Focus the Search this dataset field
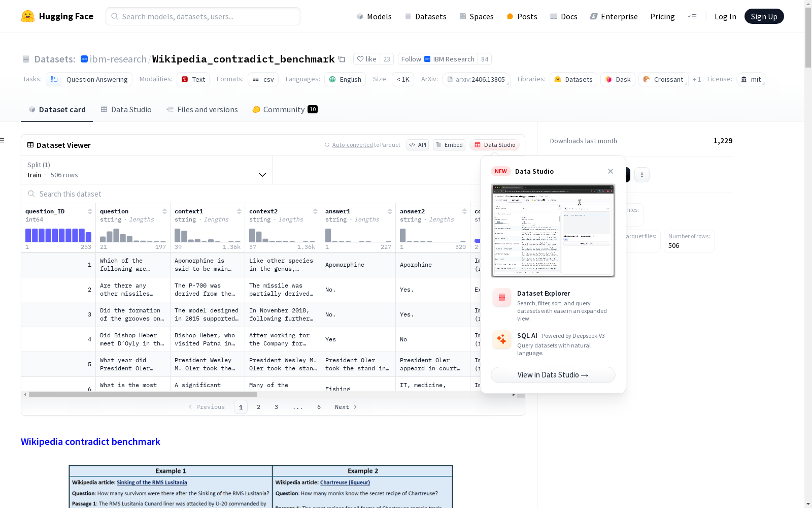Screen dimensions: 812x508 coord(251,194)
